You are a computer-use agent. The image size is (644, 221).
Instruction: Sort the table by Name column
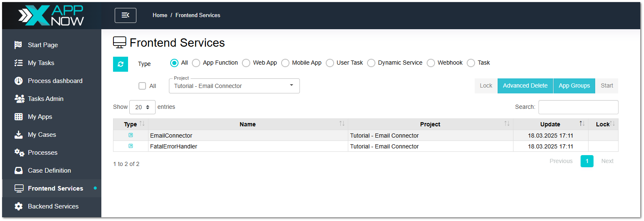(x=248, y=124)
